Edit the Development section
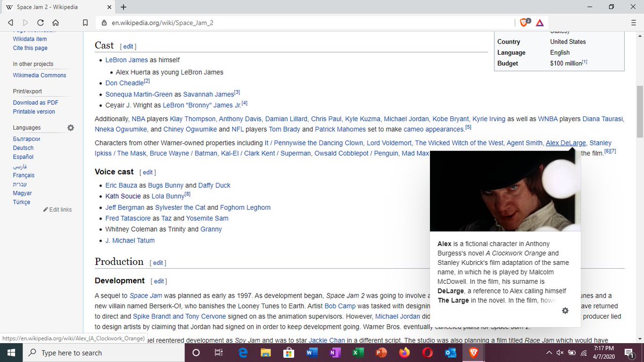The image size is (644, 362). (159, 281)
